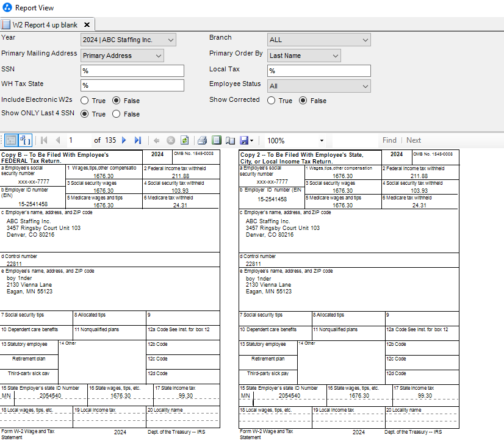504x441 pixels.
Task: Expand the Branch dropdown showing ALL
Action: [319, 40]
